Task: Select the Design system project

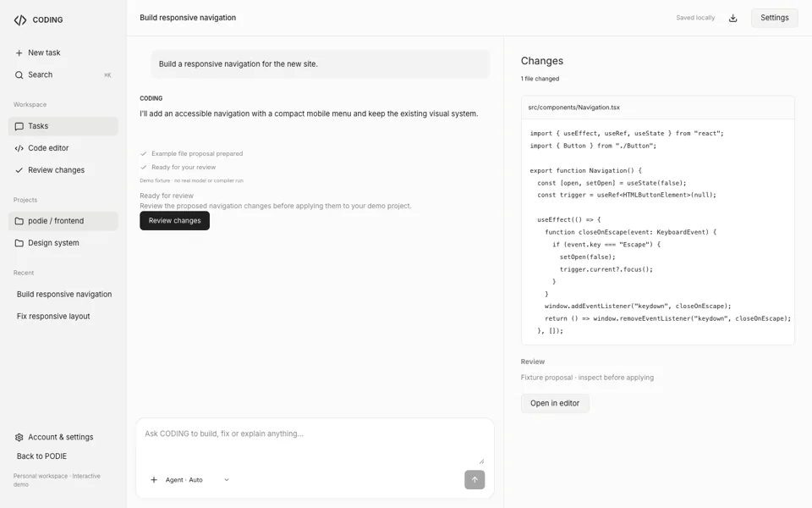Action: (x=63, y=243)
